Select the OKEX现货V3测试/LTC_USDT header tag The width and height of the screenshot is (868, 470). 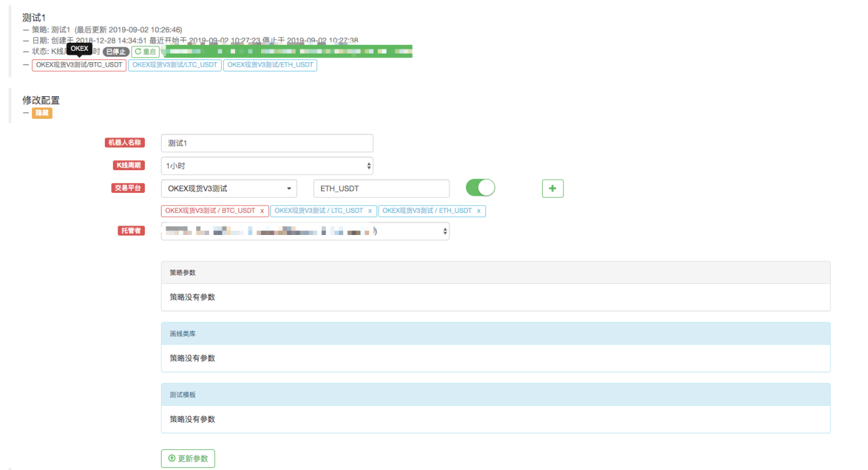(175, 65)
